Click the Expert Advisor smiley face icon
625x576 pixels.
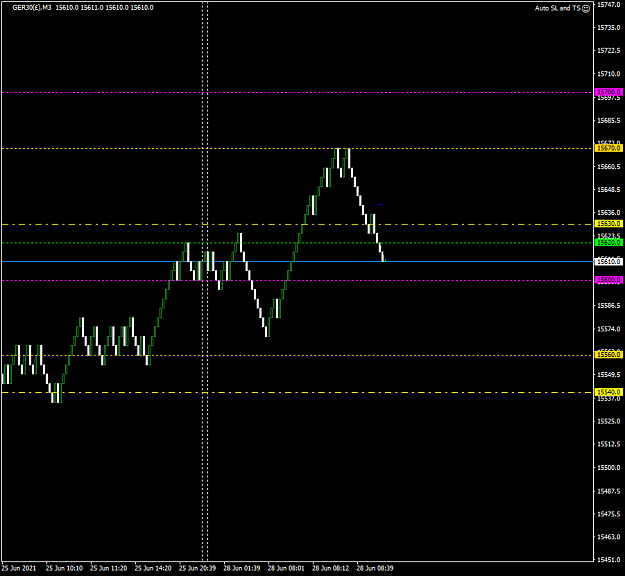click(586, 8)
